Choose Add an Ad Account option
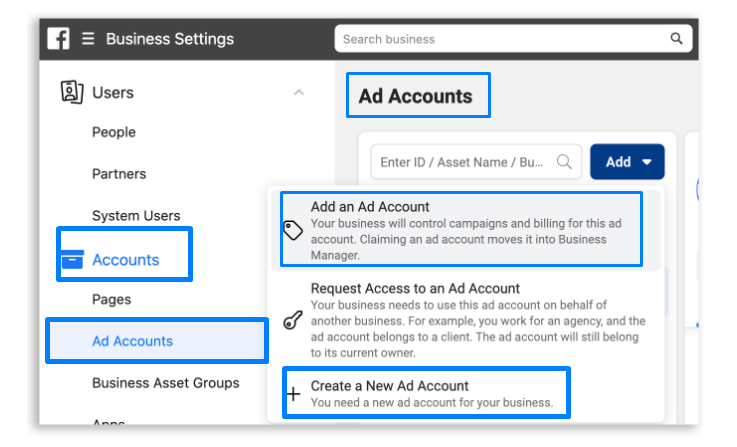This screenshot has width=737, height=447. coord(465,230)
